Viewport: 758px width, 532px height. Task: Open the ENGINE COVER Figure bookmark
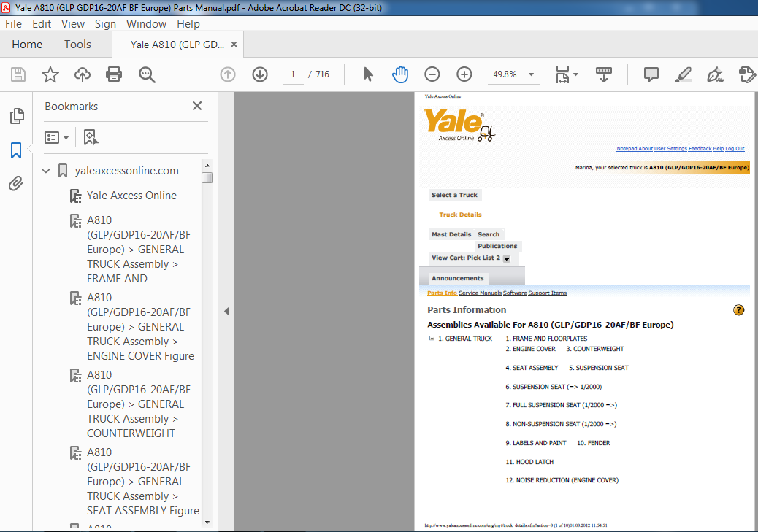tap(141, 327)
